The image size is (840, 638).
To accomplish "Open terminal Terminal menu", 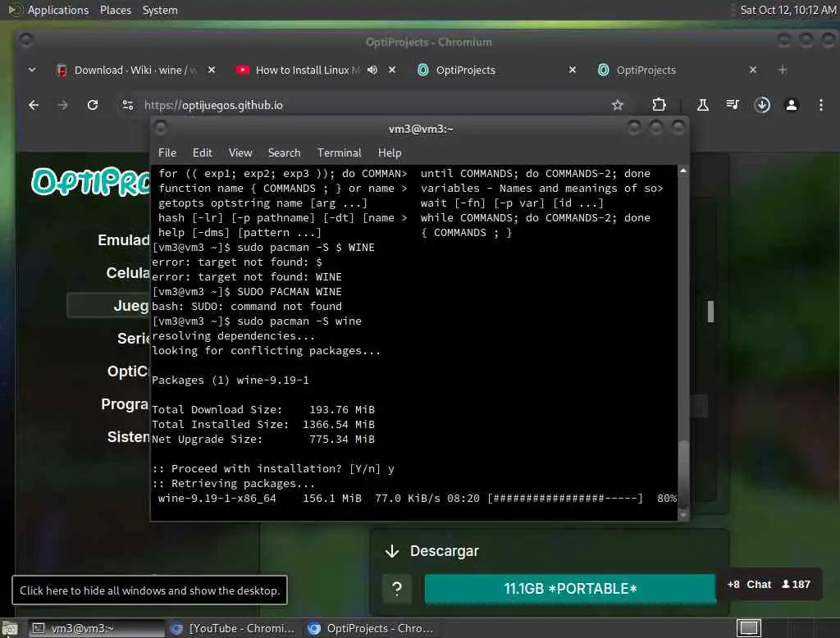I will [x=339, y=153].
